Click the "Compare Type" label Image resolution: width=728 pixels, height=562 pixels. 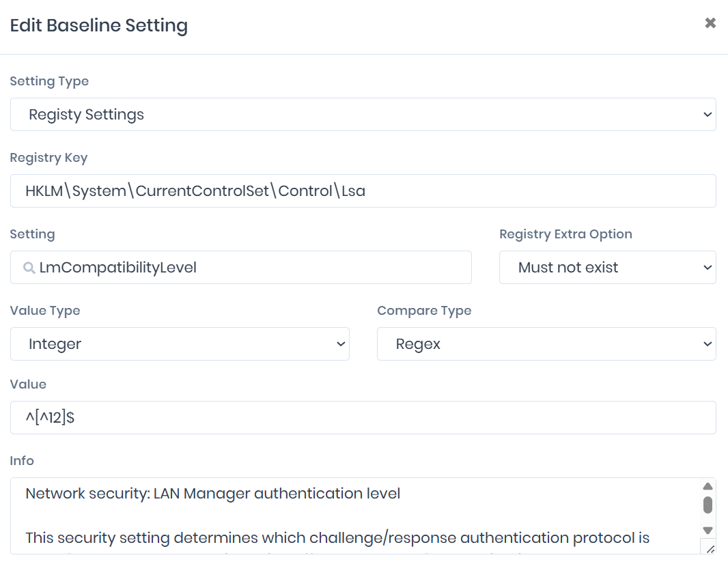pyautogui.click(x=424, y=311)
